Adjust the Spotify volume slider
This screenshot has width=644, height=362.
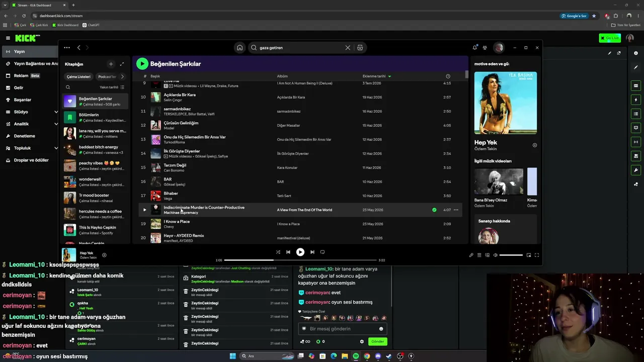(511, 255)
